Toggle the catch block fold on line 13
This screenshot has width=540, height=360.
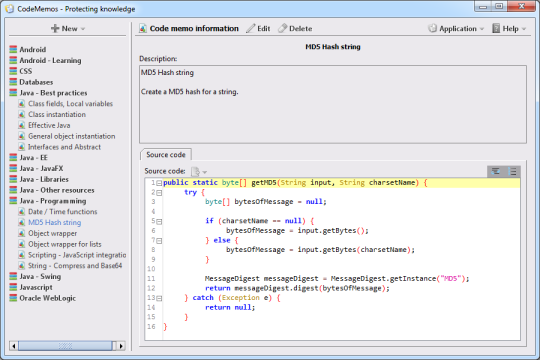tap(159, 298)
